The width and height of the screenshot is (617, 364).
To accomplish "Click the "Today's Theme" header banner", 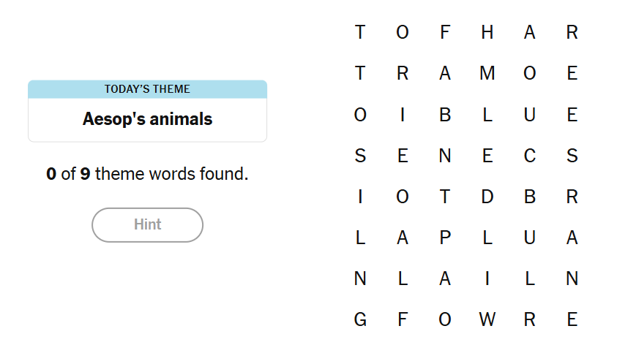I will (147, 89).
